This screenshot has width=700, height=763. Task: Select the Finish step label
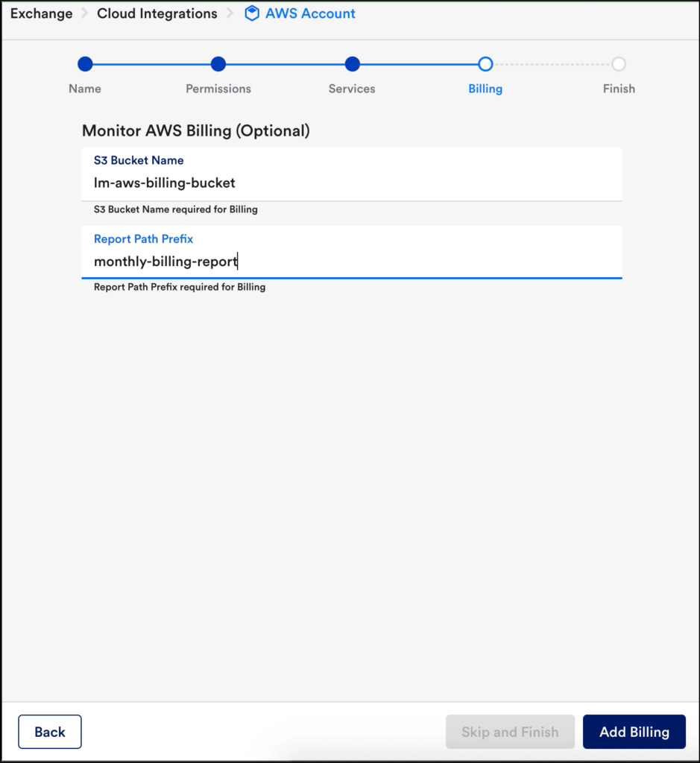click(619, 89)
